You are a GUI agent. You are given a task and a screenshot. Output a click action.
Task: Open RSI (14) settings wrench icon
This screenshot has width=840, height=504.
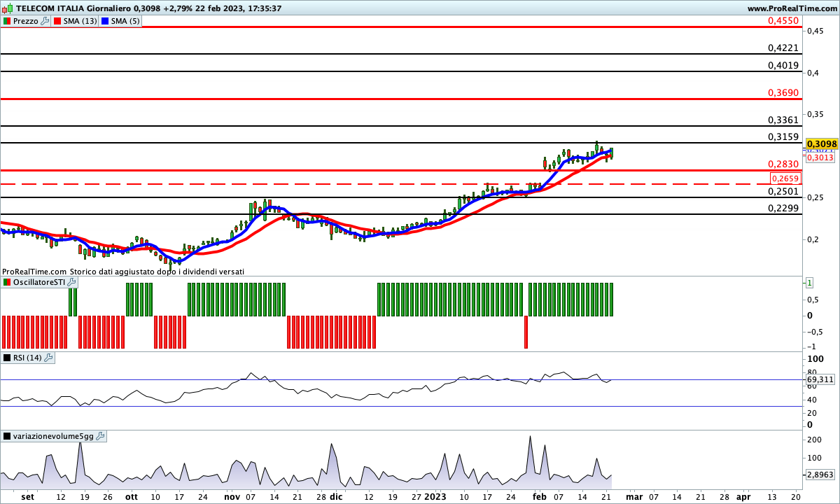pyautogui.click(x=48, y=358)
